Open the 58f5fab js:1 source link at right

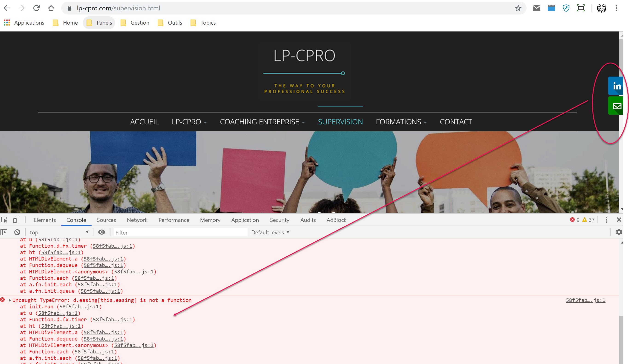click(585, 300)
